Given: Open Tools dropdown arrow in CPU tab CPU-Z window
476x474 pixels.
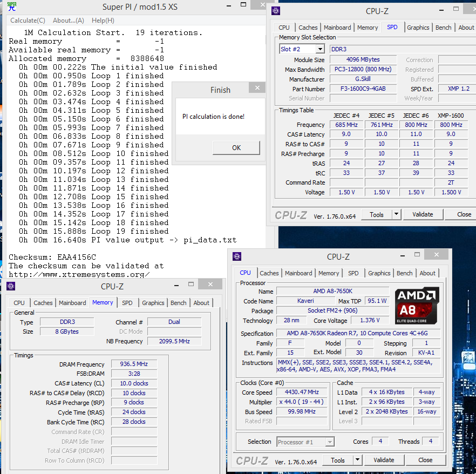Looking at the screenshot, I should pyautogui.click(x=357, y=460).
